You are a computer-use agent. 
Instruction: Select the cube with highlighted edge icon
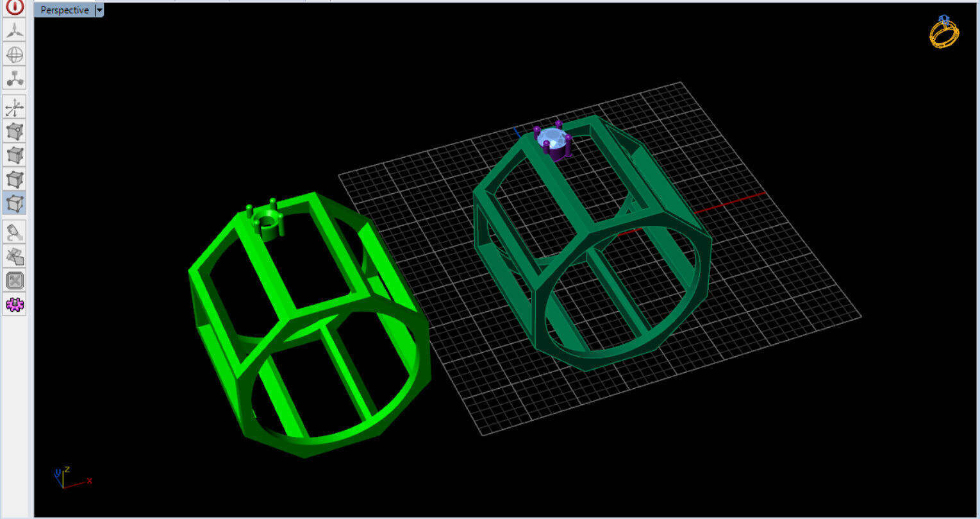coord(15,155)
